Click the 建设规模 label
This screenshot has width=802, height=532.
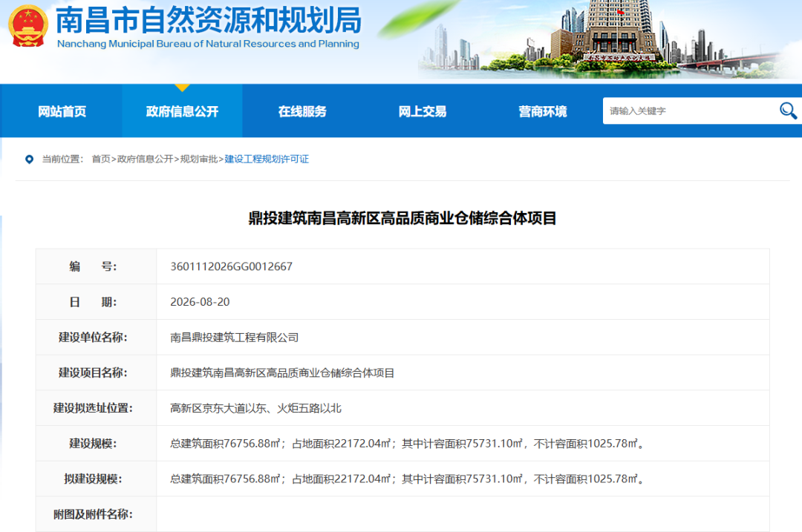click(93, 444)
